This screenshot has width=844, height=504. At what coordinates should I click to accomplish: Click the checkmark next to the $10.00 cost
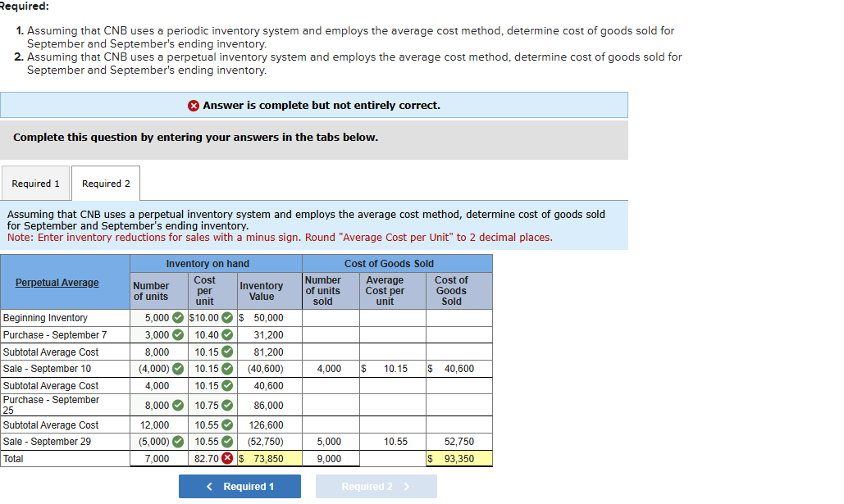click(x=226, y=318)
